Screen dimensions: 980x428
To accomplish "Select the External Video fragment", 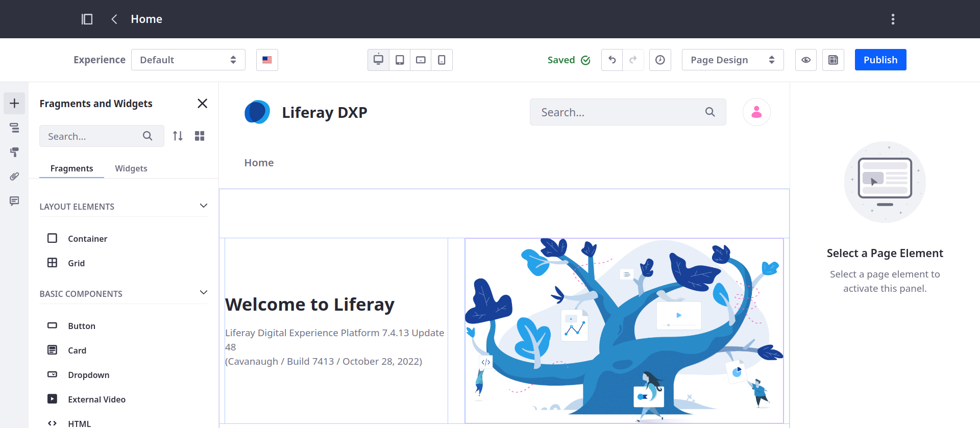I will coord(124,399).
